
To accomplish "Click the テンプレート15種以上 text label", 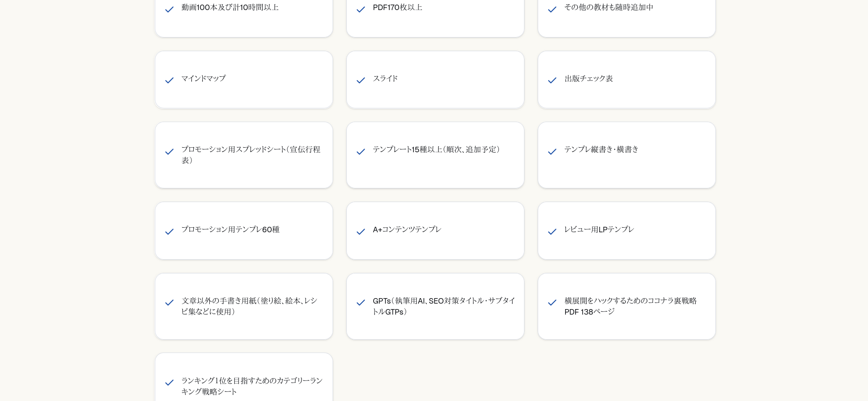I will pyautogui.click(x=437, y=150).
